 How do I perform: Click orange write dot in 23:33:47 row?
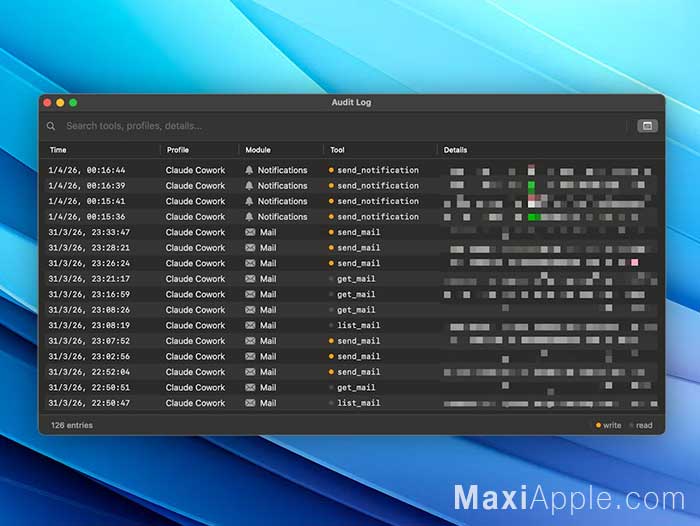coord(331,232)
